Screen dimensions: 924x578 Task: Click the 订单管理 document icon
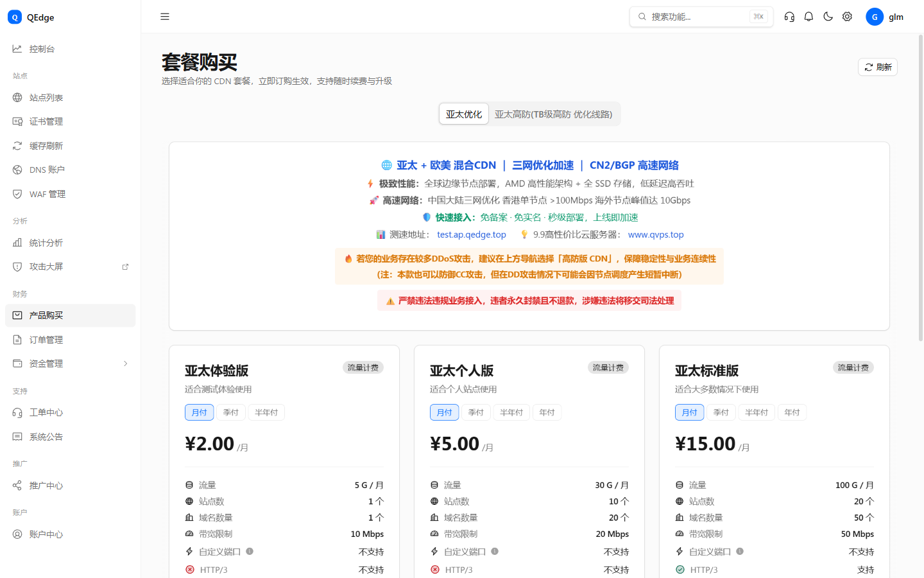coord(17,340)
